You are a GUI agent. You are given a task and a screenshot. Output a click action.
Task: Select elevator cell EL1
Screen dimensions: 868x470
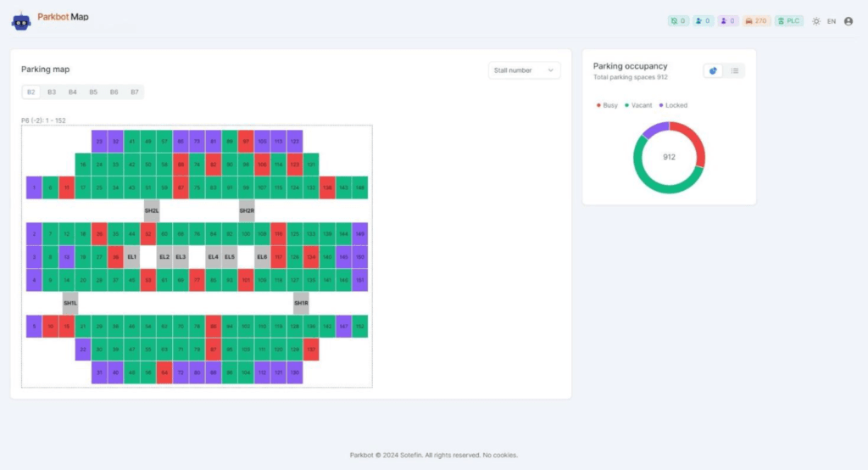pyautogui.click(x=131, y=257)
